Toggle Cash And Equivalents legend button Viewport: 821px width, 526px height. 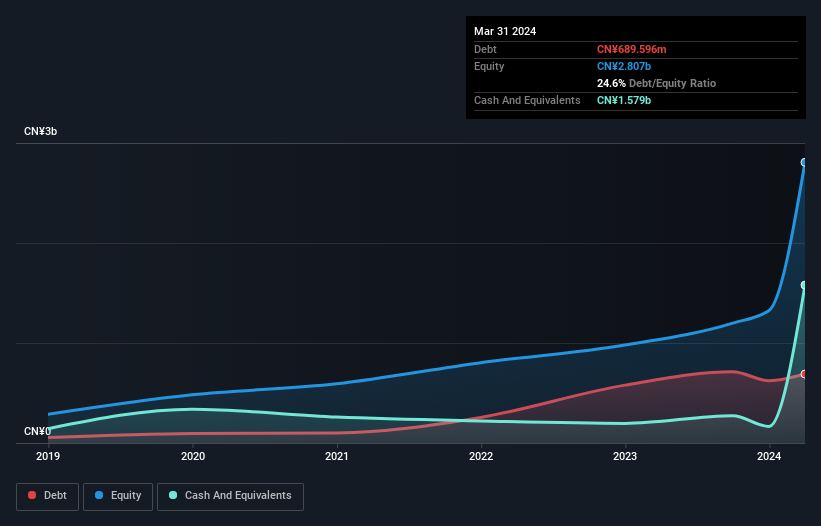tap(230, 496)
